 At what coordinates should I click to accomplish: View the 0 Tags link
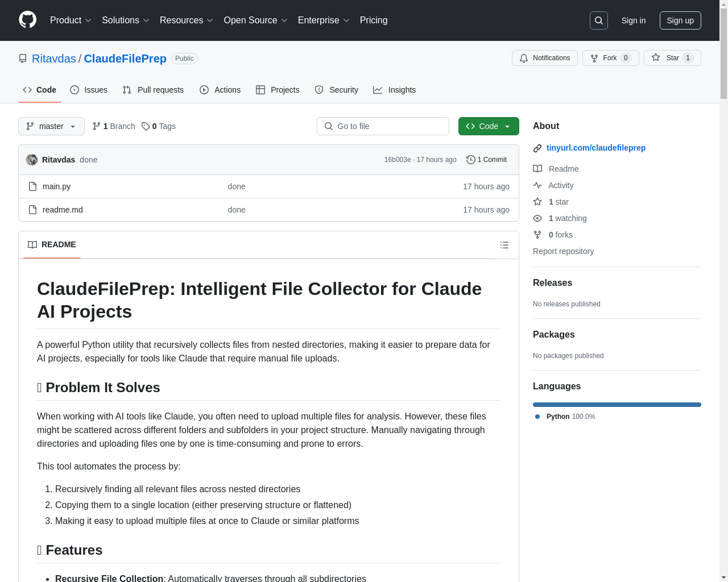point(159,126)
